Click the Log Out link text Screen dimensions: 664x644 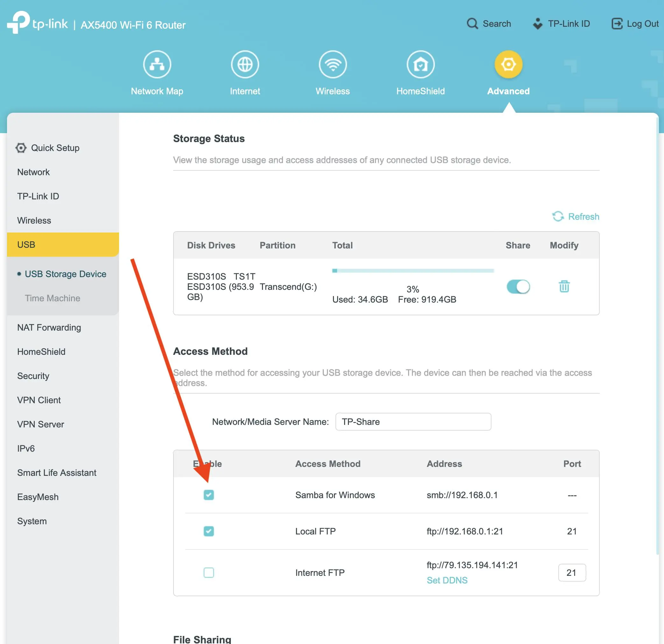[643, 24]
